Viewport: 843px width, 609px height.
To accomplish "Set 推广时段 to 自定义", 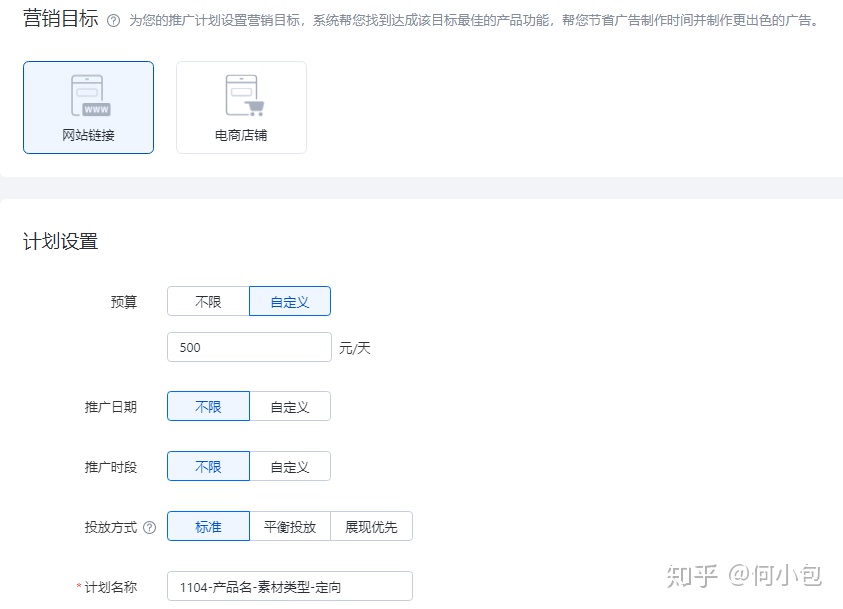I will tap(290, 466).
